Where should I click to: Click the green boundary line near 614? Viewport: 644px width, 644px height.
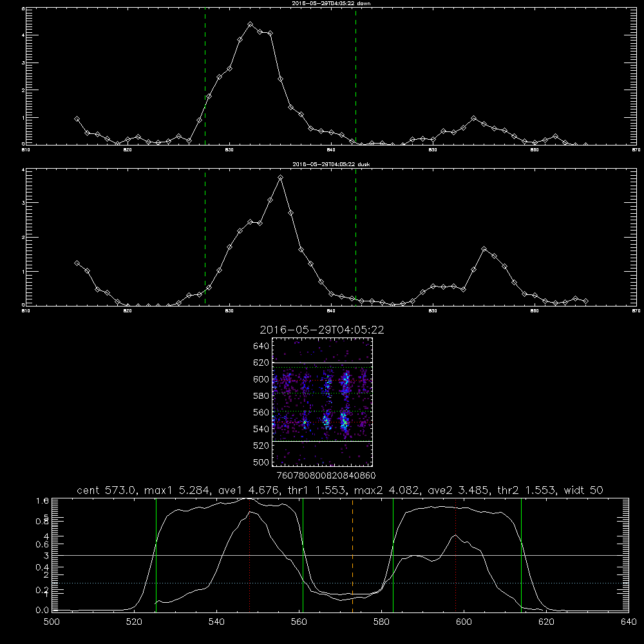521,554
